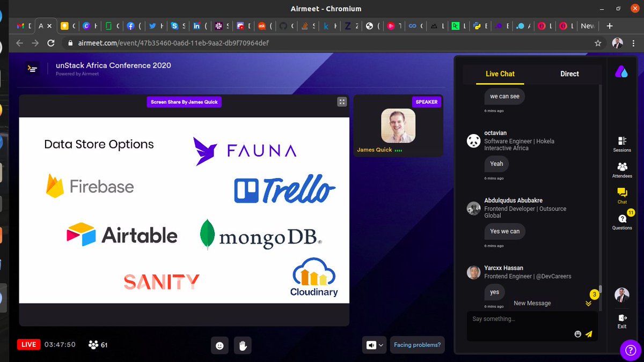Click the New Message notification
This screenshot has width=644, height=362.
coord(532,303)
